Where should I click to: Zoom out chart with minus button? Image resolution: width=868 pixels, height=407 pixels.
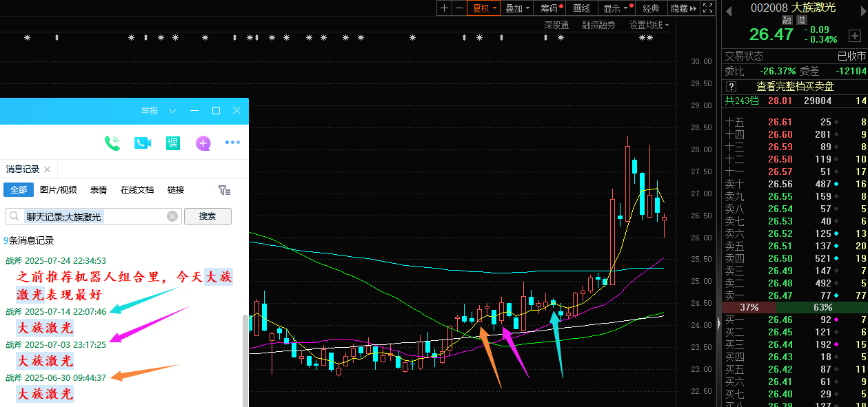pyautogui.click(x=459, y=8)
